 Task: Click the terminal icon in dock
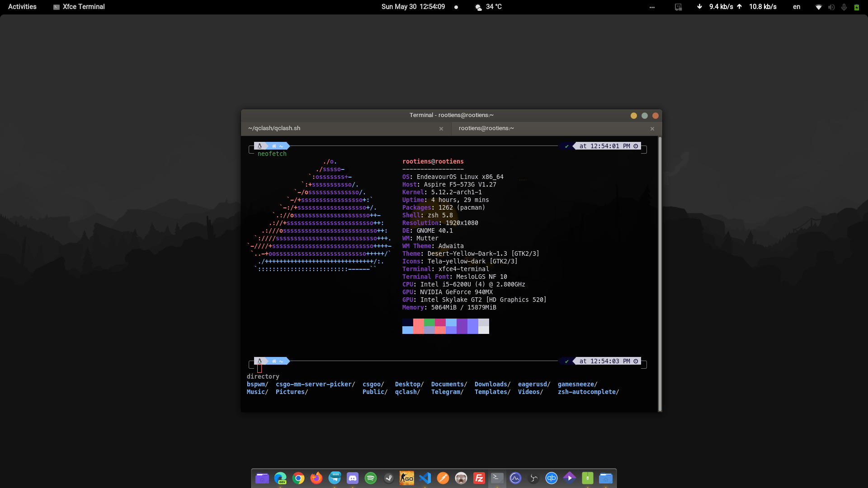click(x=497, y=478)
